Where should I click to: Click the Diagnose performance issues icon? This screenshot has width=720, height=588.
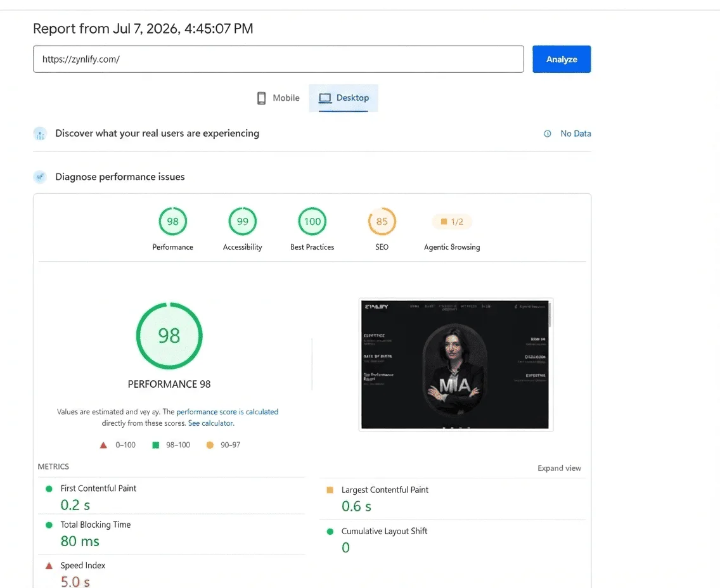(x=40, y=177)
